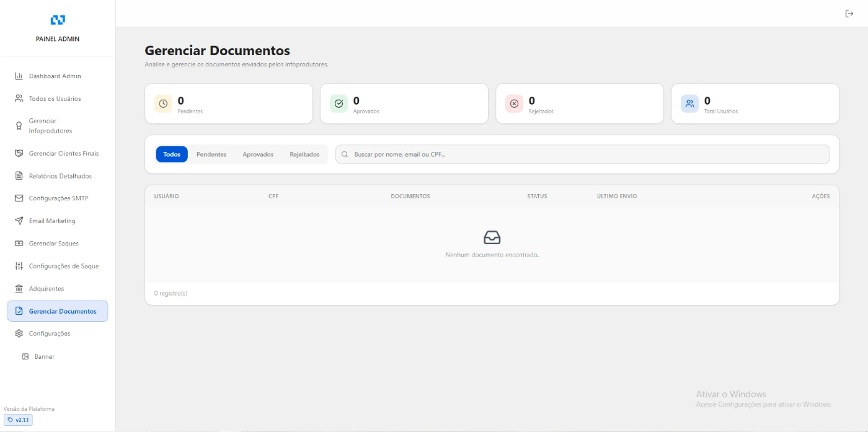Switch to the Pendentes filter tab
The image size is (868, 432).
[211, 154]
